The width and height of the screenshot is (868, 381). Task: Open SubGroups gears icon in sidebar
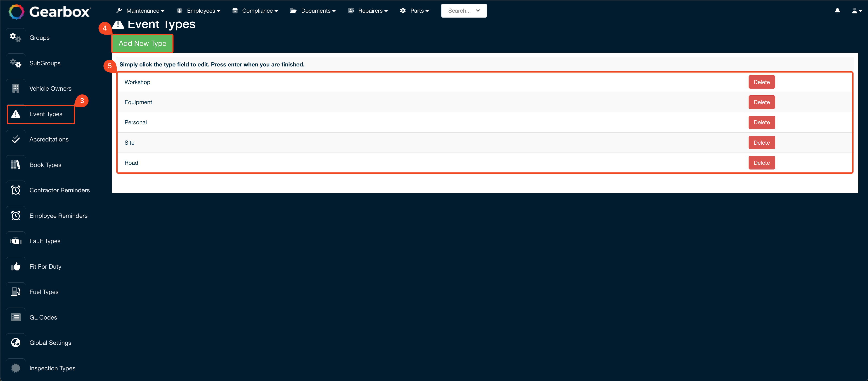(16, 63)
